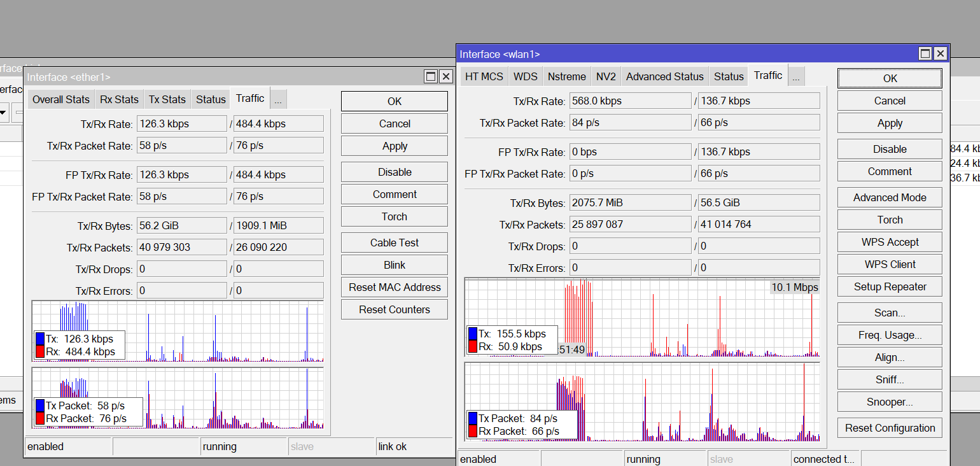Close the wlan1 interface window
Image resolution: width=980 pixels, height=466 pixels.
(x=941, y=54)
